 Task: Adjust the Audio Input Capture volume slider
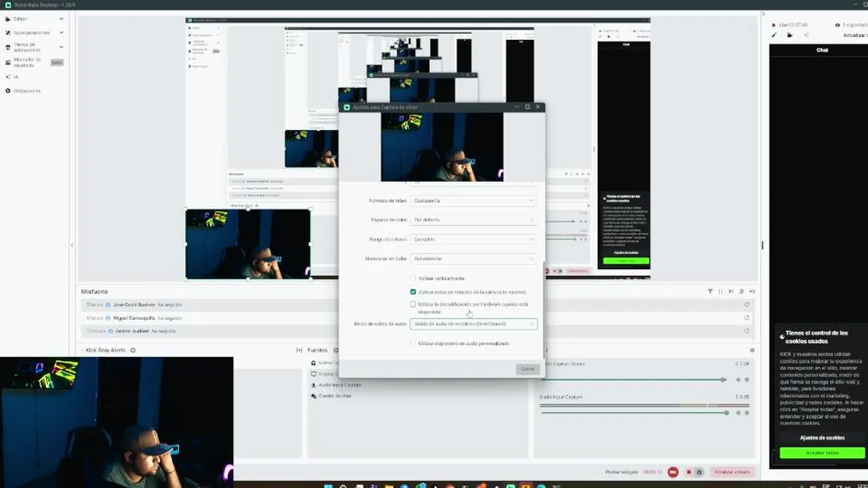pyautogui.click(x=634, y=413)
